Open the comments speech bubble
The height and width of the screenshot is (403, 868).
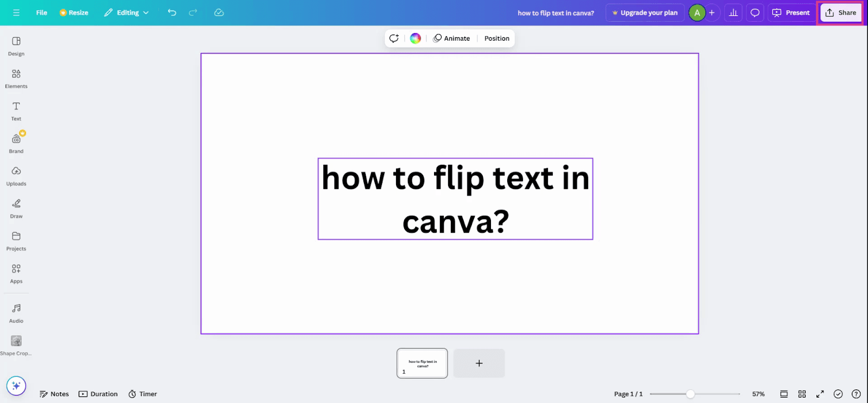[x=755, y=12]
